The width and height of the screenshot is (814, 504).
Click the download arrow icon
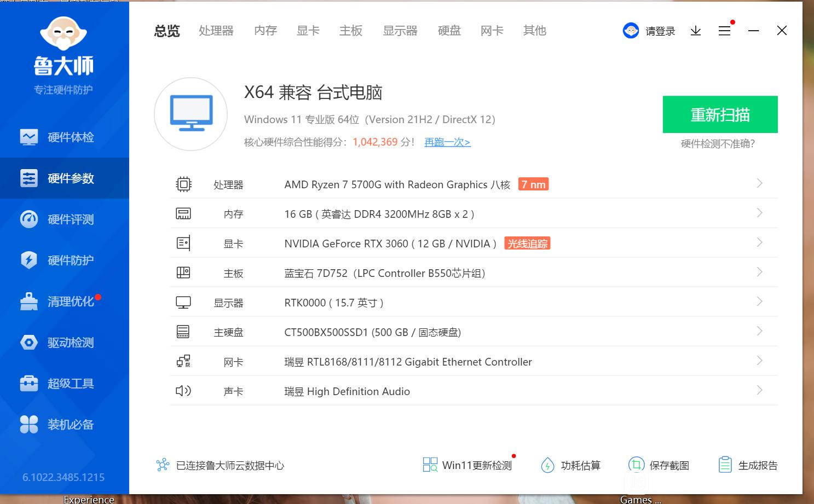pos(696,31)
